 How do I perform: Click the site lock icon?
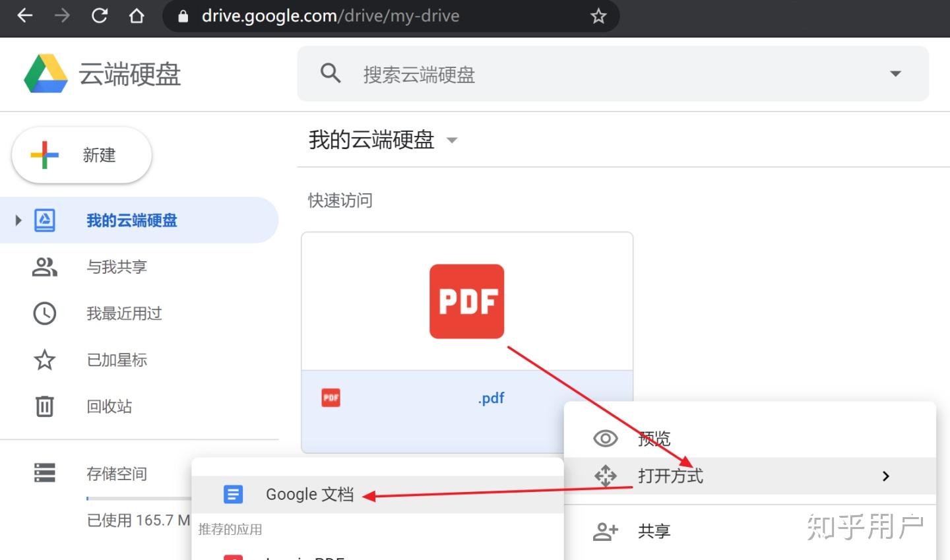click(x=183, y=16)
